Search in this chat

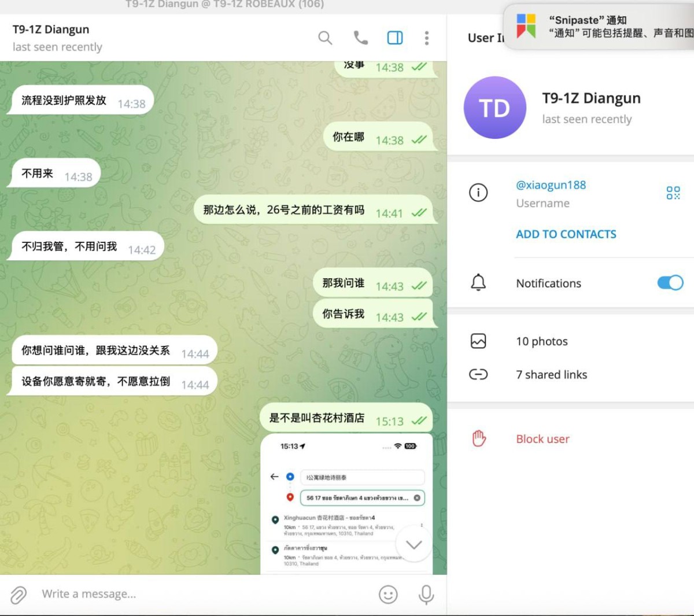(325, 38)
